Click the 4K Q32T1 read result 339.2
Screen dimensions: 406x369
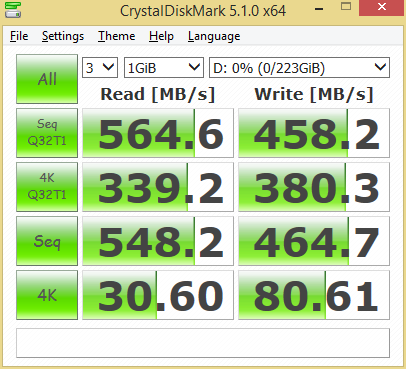[158, 187]
